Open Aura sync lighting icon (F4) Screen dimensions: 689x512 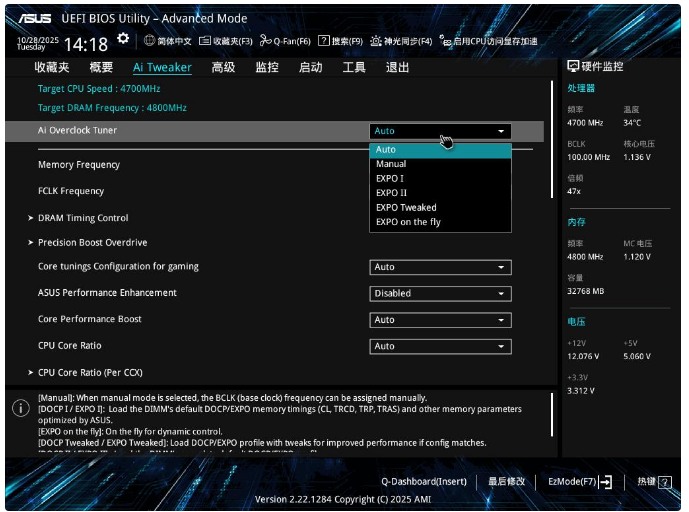click(x=376, y=41)
